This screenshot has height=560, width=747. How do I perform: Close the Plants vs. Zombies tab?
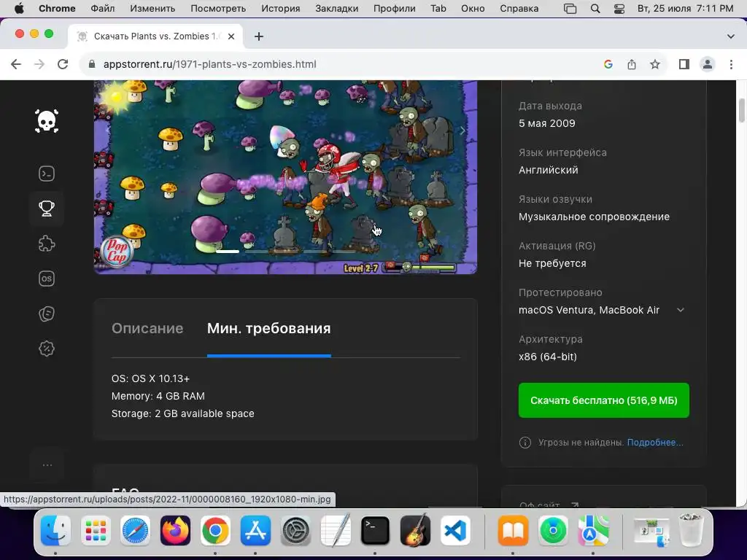tap(231, 36)
